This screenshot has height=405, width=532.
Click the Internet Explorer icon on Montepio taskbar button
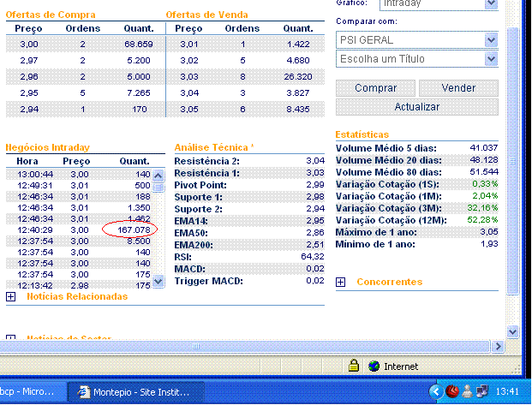(x=83, y=392)
